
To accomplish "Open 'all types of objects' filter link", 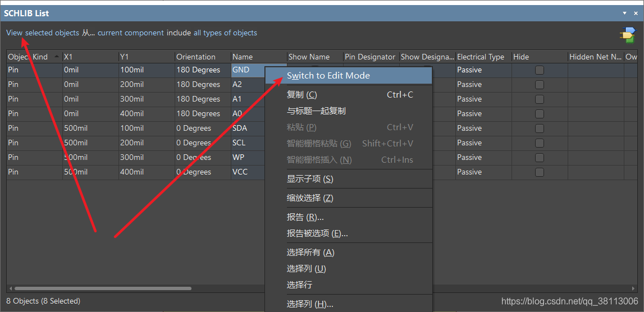I will click(225, 33).
